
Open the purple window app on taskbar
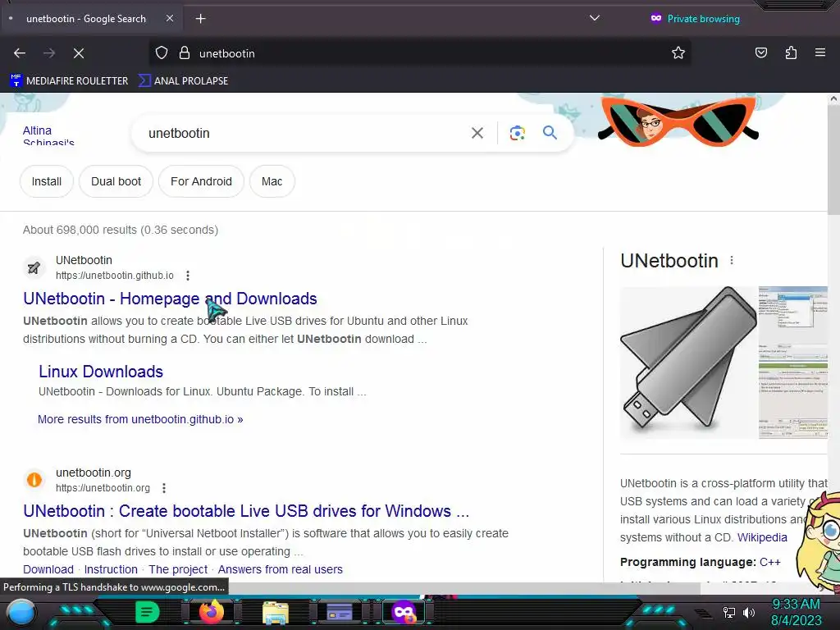pos(340,612)
